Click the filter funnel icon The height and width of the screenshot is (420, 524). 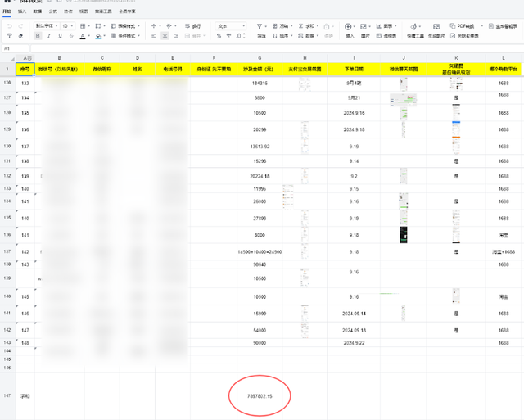[260, 26]
